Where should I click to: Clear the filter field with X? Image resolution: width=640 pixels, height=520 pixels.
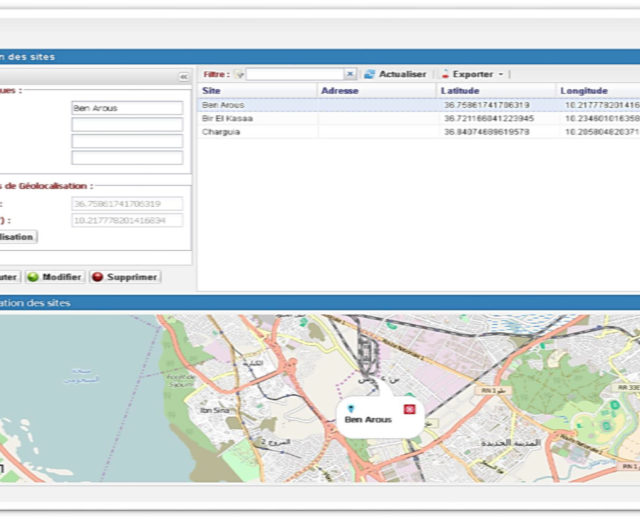(x=350, y=74)
